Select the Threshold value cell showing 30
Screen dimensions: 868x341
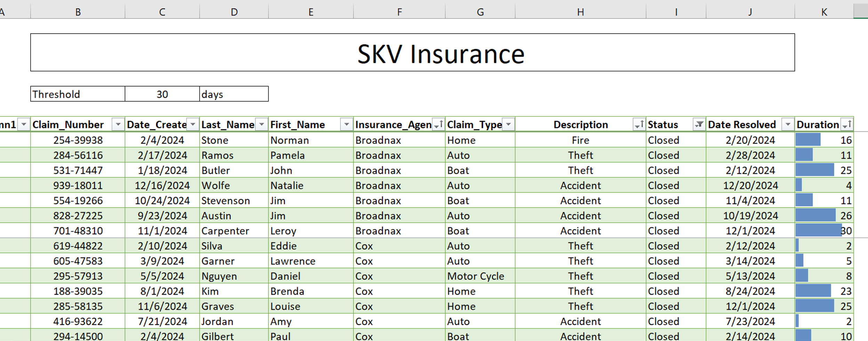tap(162, 94)
